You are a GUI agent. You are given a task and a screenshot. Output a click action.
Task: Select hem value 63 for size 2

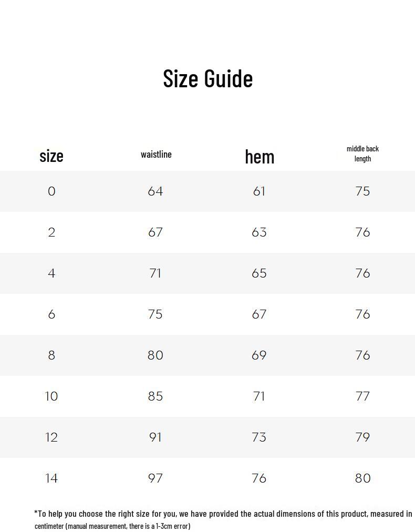point(259,232)
